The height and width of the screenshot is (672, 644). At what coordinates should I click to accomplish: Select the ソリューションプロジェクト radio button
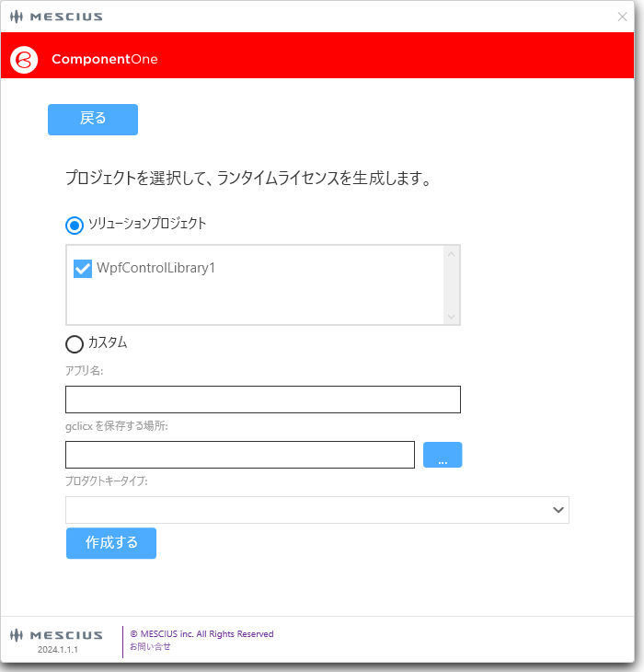pos(75,225)
